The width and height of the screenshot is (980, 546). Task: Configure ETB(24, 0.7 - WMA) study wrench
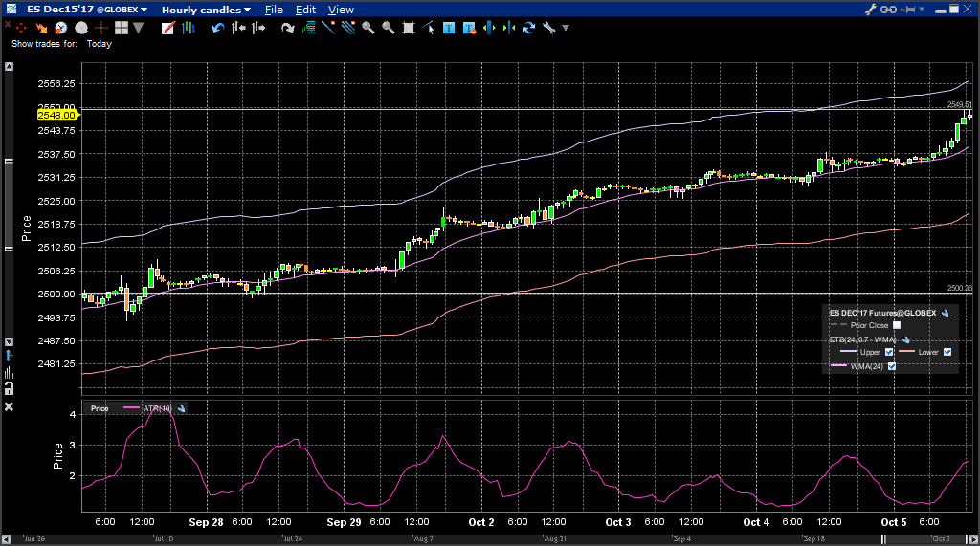coord(905,339)
